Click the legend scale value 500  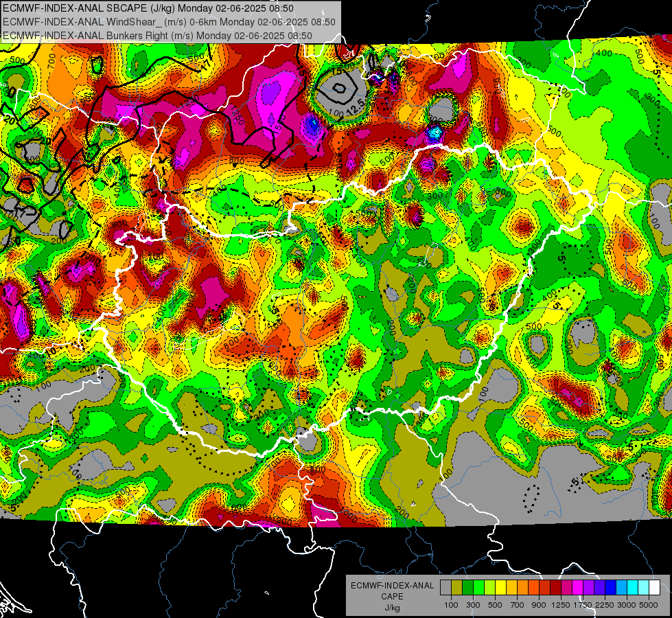[495, 605]
